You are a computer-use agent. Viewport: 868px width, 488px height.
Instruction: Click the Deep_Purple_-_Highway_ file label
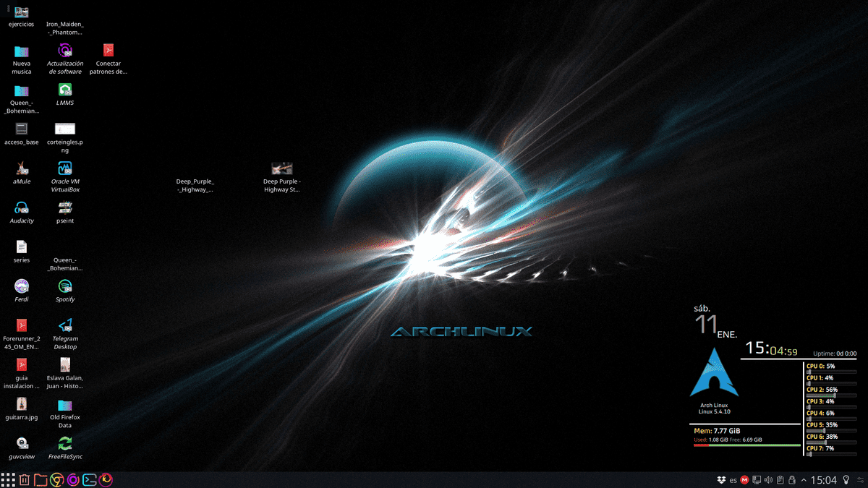pos(195,185)
